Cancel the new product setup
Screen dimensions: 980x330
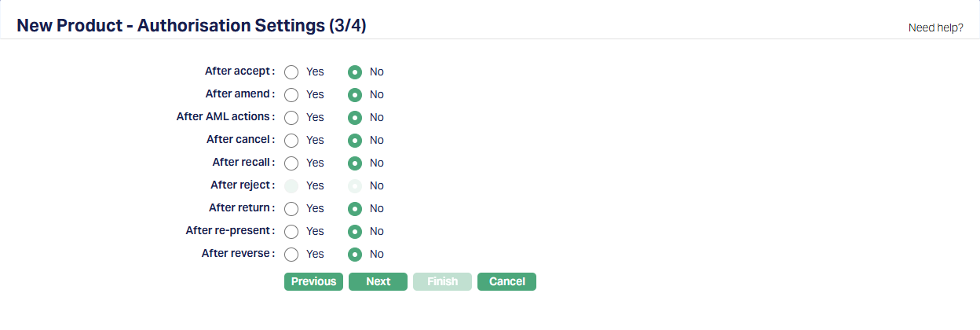point(506,282)
